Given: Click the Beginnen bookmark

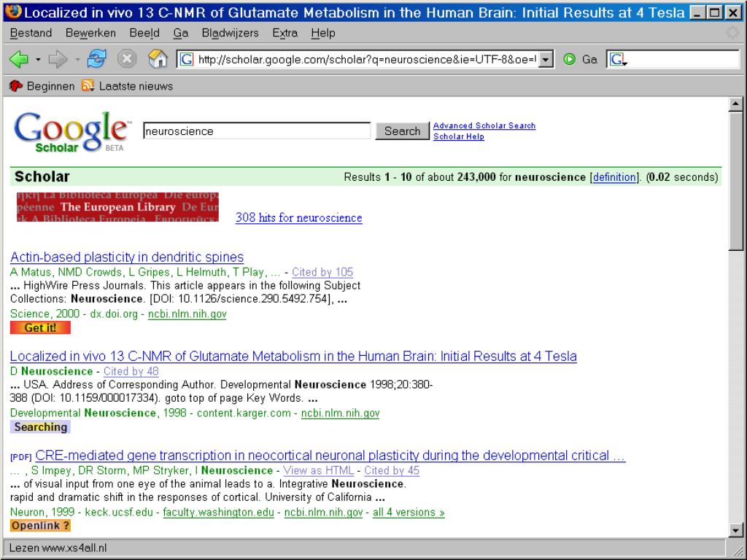Looking at the screenshot, I should click(x=42, y=86).
